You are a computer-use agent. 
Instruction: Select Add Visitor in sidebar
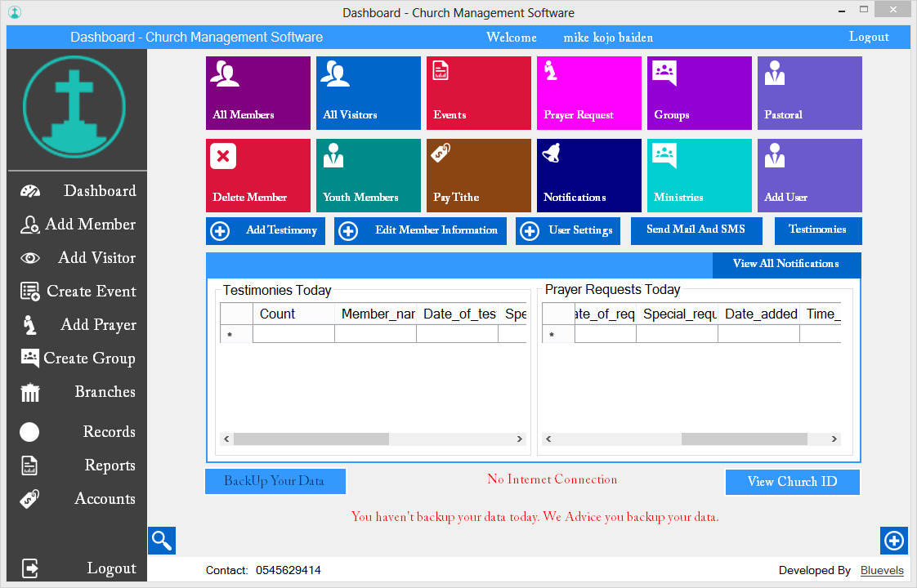point(78,258)
